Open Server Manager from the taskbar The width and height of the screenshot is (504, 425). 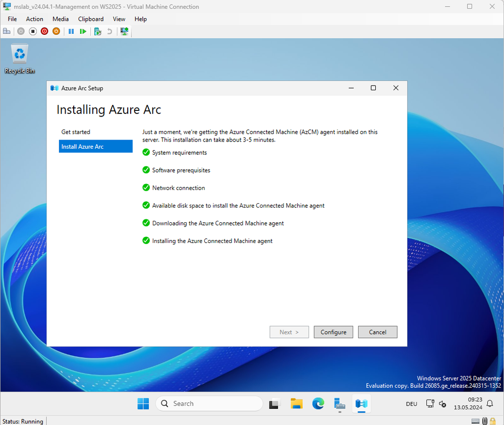pos(340,403)
